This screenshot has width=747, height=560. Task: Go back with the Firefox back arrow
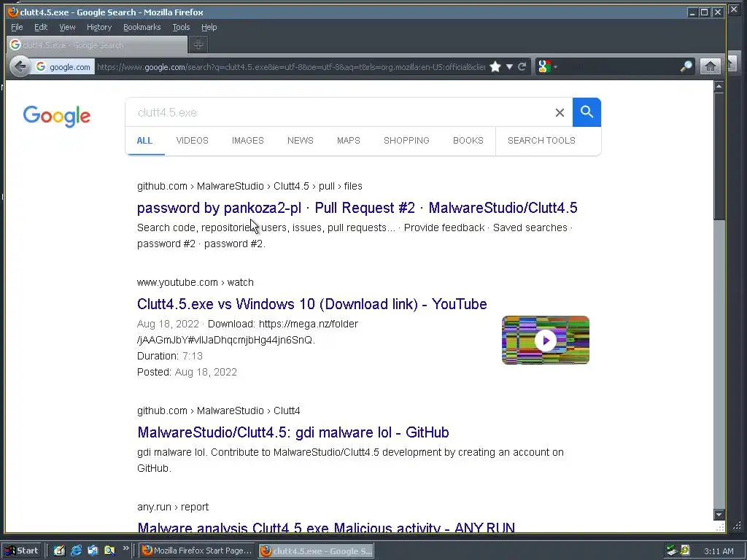tap(20, 66)
